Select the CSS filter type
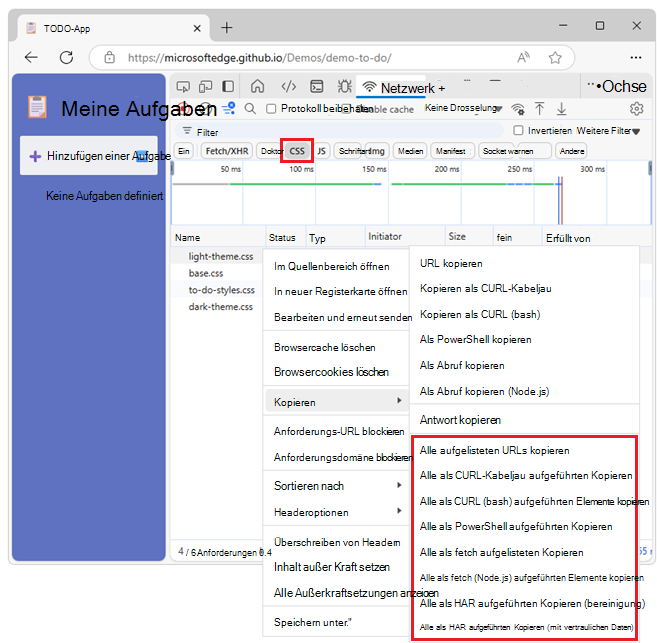 click(297, 151)
